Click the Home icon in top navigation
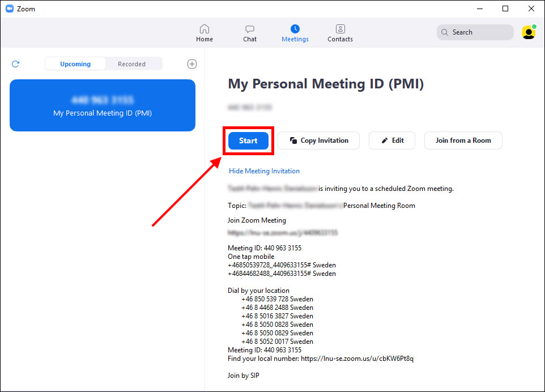Image resolution: width=545 pixels, height=392 pixels. (x=205, y=29)
